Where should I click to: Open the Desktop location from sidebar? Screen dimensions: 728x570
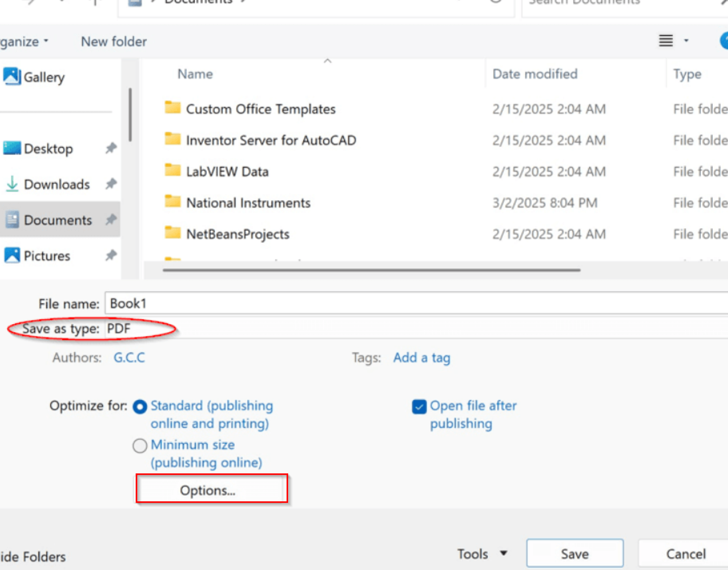coord(47,148)
